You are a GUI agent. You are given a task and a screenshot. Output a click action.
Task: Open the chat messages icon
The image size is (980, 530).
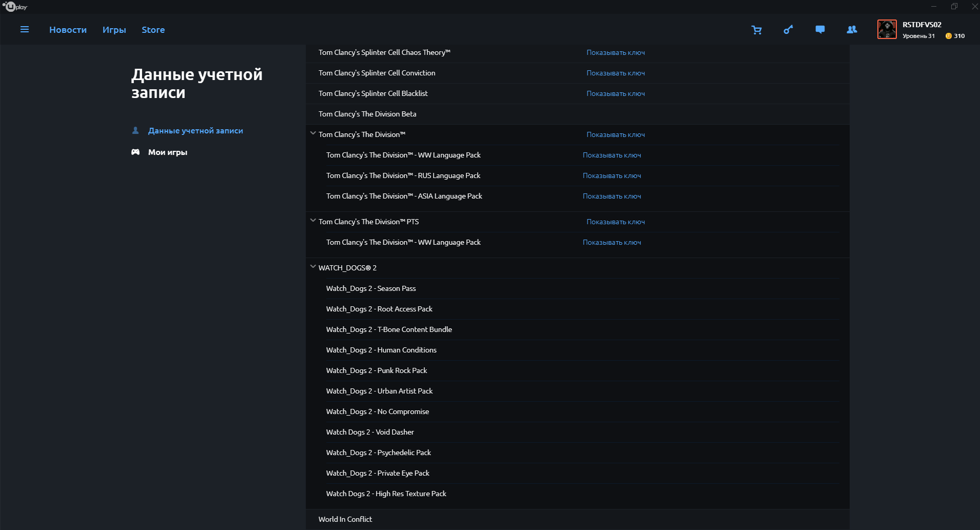pos(820,30)
